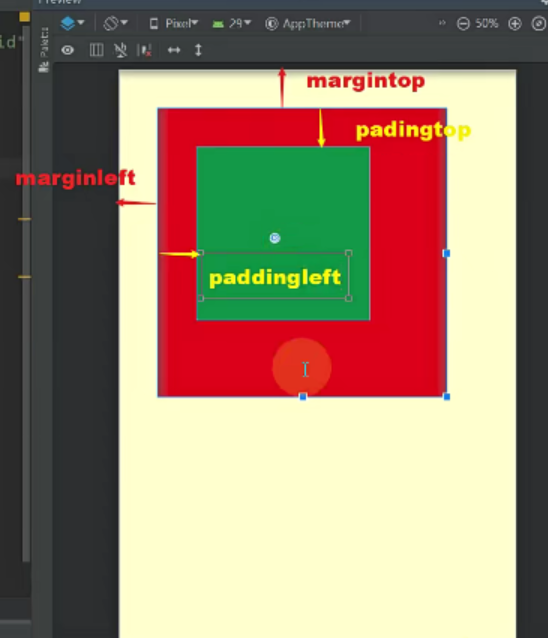Viewport: 548px width, 638px height.
Task: Click the horizontal expand arrows icon
Action: click(174, 50)
